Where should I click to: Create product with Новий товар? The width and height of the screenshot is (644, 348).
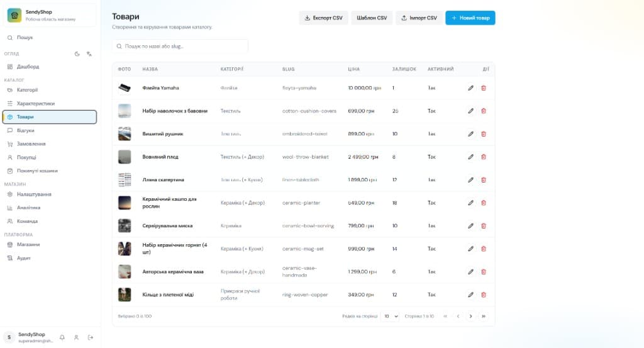point(470,18)
